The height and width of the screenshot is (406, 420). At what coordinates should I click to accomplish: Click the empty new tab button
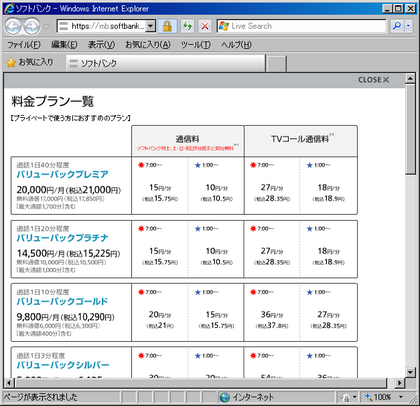click(x=276, y=63)
